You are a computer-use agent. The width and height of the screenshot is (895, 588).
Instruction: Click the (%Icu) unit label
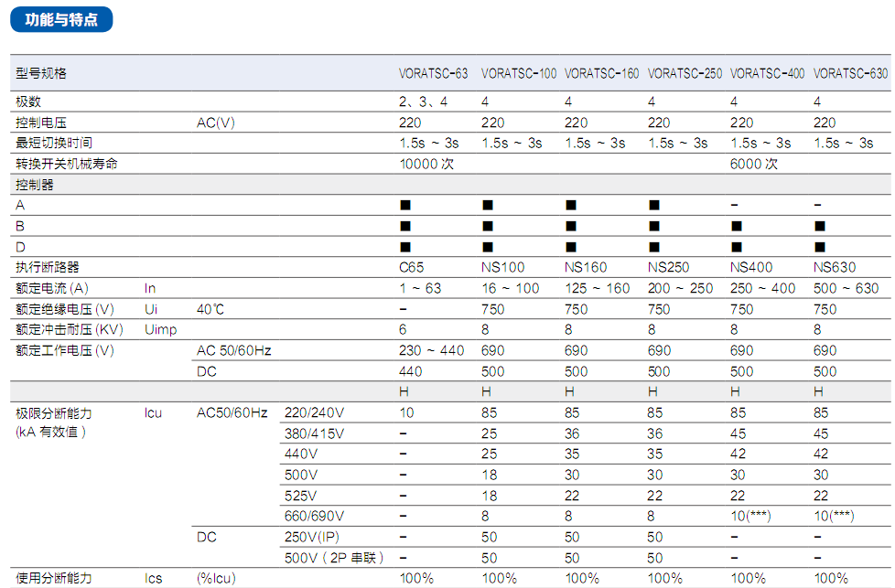click(216, 578)
